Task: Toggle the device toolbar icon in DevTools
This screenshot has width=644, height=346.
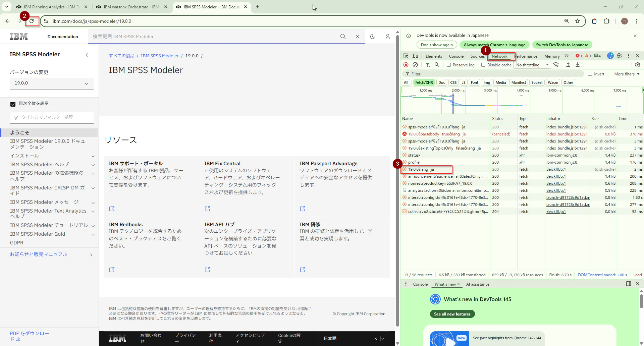Action: click(415, 56)
